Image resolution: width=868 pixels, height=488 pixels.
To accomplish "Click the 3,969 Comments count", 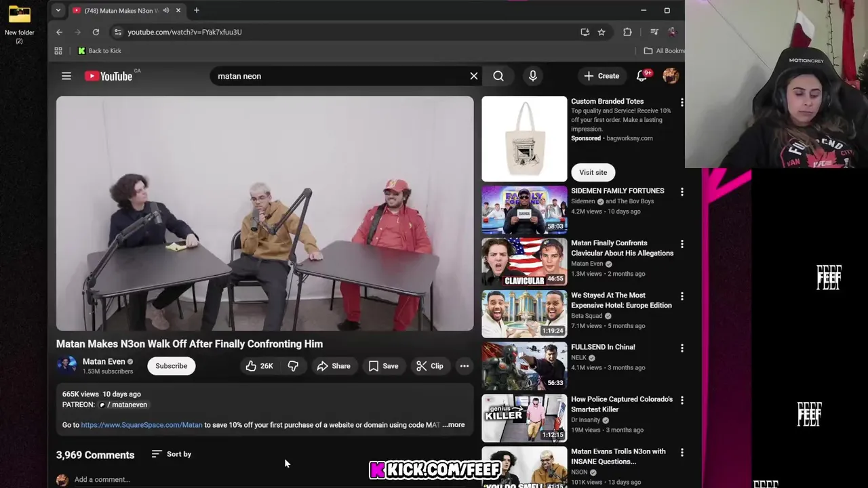I will click(95, 455).
